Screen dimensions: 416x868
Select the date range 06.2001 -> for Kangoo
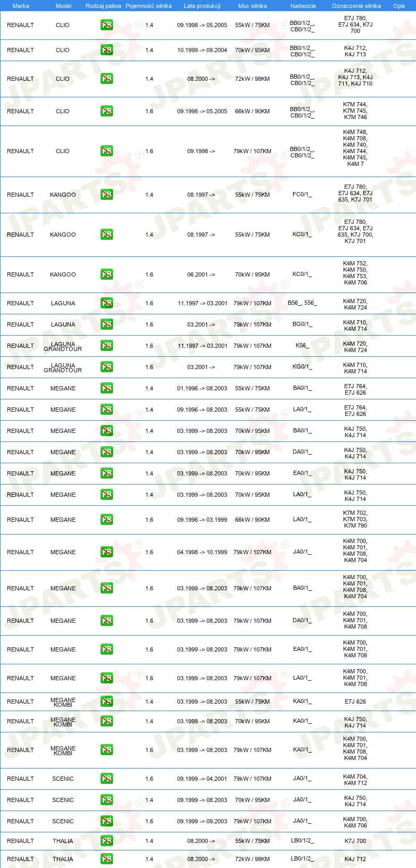click(x=201, y=274)
